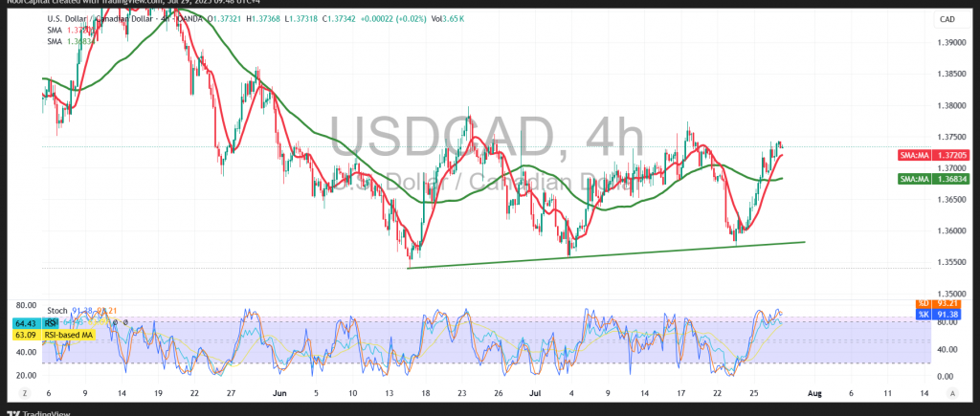Click the TradingView logo link

point(38,411)
